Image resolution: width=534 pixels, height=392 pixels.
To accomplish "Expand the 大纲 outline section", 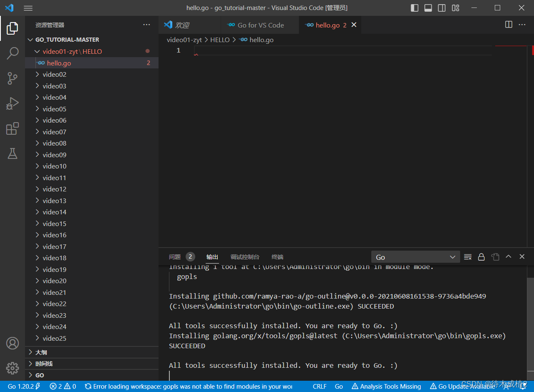I will pyautogui.click(x=92, y=352).
